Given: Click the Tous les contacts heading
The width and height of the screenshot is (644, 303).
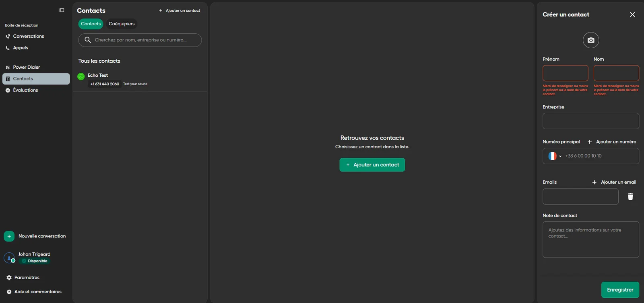Looking at the screenshot, I should pyautogui.click(x=99, y=61).
